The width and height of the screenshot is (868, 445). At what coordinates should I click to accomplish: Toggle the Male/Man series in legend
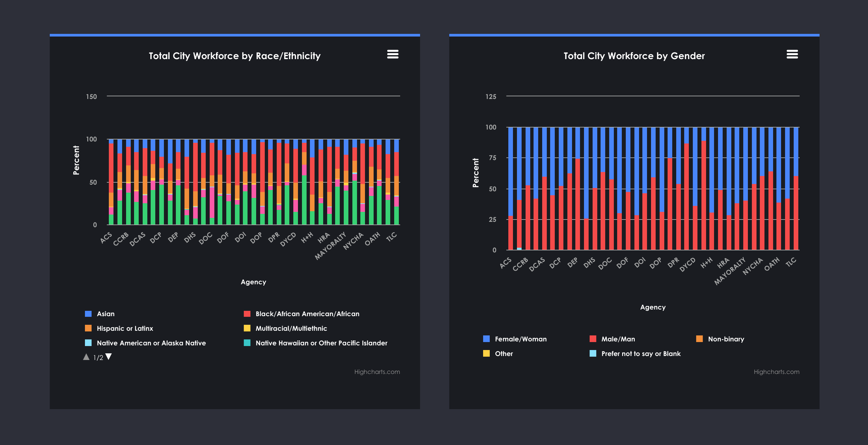point(612,339)
